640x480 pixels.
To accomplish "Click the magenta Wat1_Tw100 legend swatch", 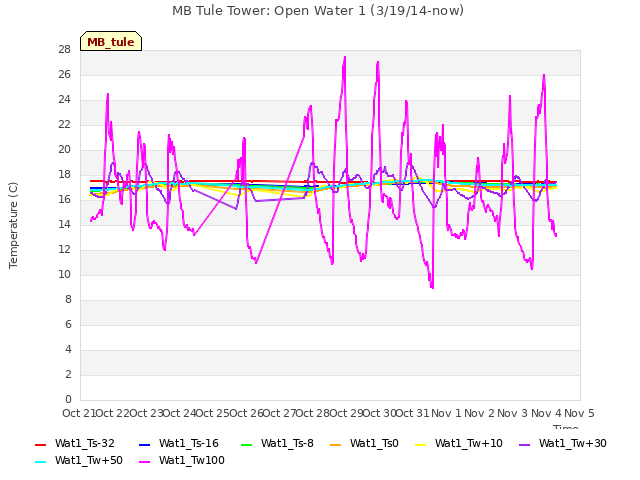I will pyautogui.click(x=144, y=462).
